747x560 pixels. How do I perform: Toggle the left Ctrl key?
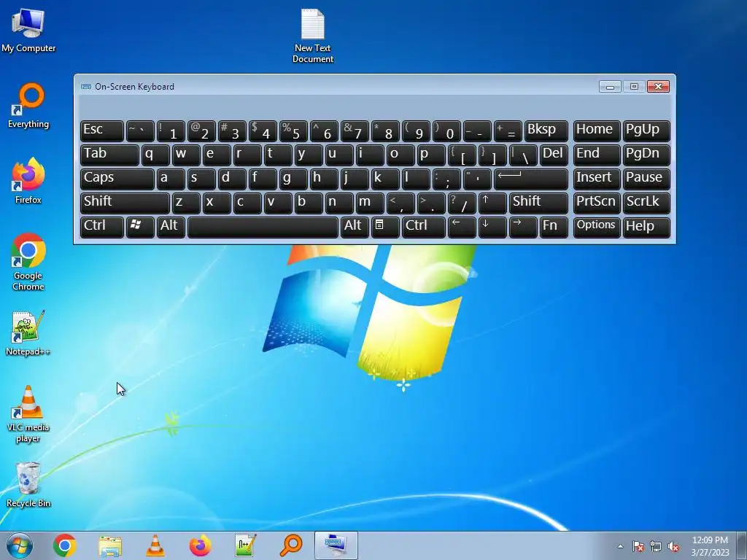click(102, 227)
